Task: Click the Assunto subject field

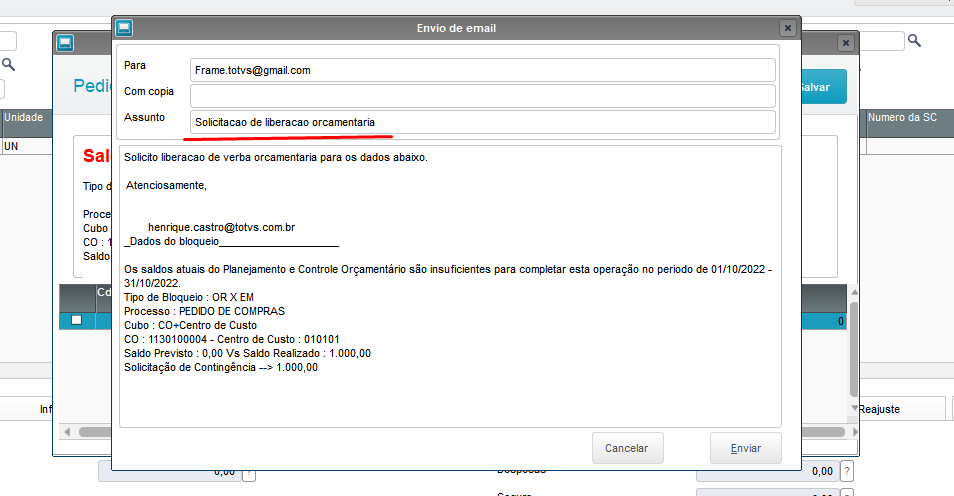Action: click(x=482, y=122)
